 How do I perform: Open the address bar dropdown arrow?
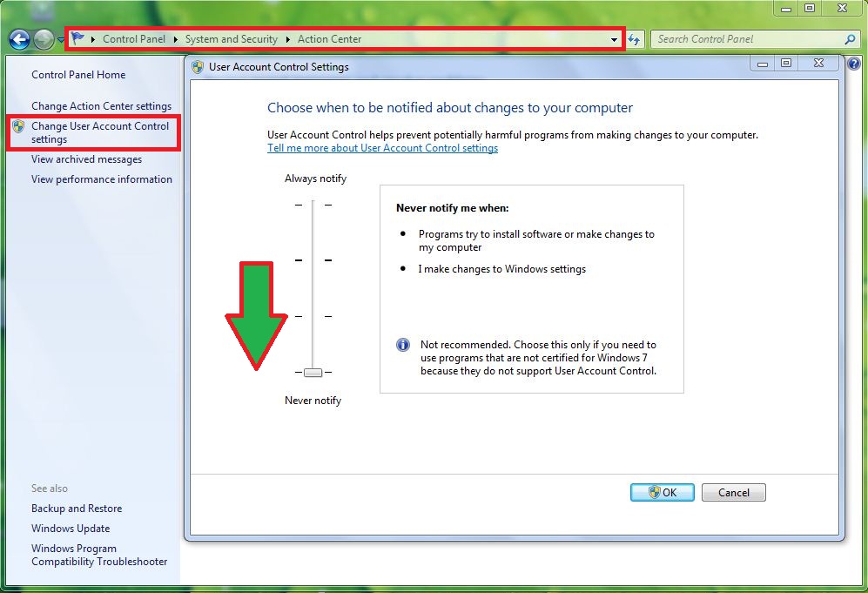[614, 39]
